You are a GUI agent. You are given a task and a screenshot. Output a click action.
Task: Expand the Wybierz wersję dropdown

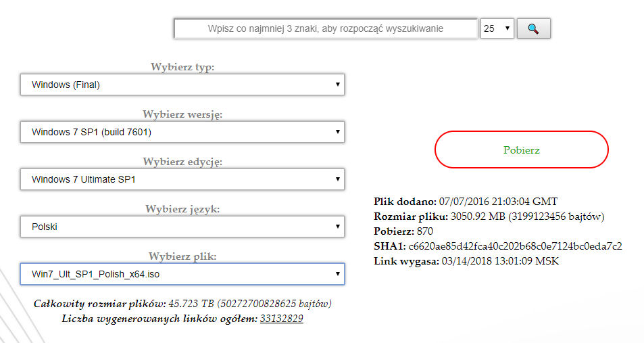click(182, 132)
